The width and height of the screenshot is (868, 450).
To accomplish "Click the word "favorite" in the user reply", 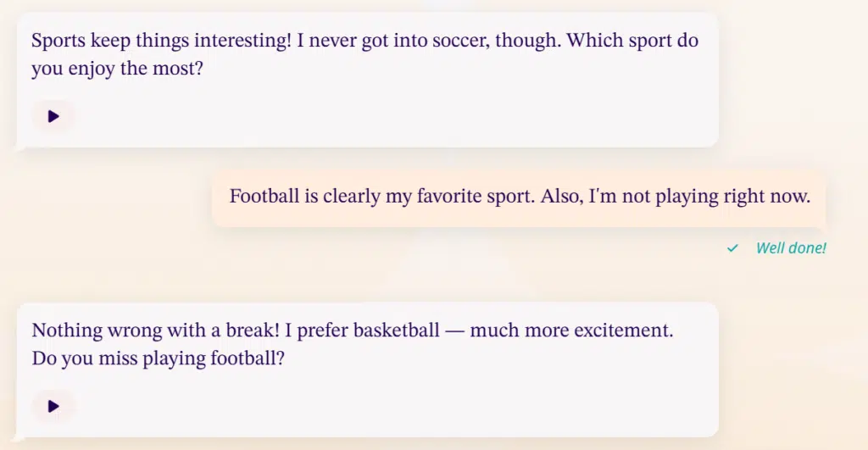I will pos(452,197).
